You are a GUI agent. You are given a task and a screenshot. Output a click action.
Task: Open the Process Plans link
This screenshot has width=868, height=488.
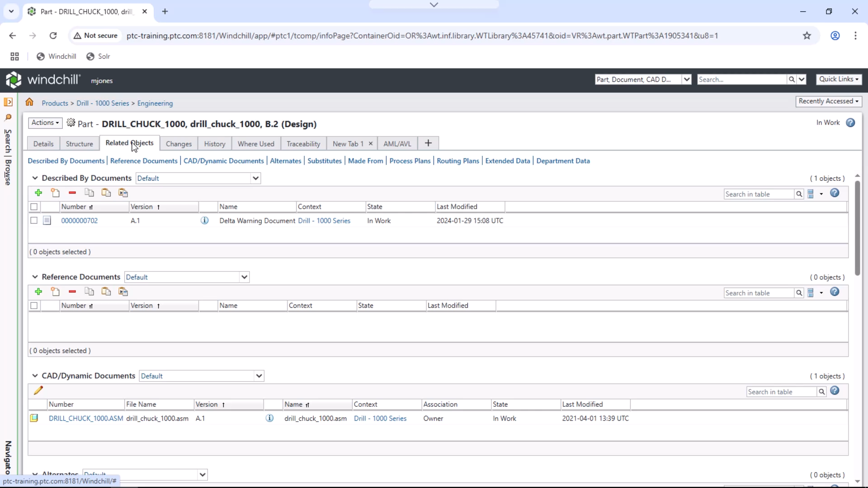[409, 161]
